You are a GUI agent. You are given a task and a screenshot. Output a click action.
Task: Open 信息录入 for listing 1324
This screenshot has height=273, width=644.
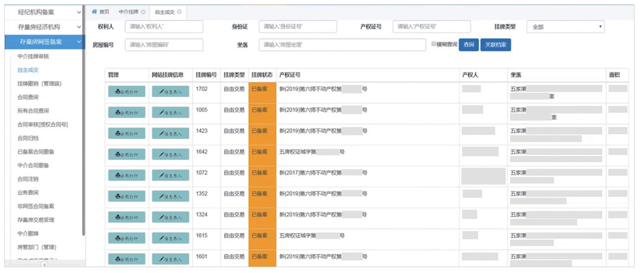[x=170, y=217]
